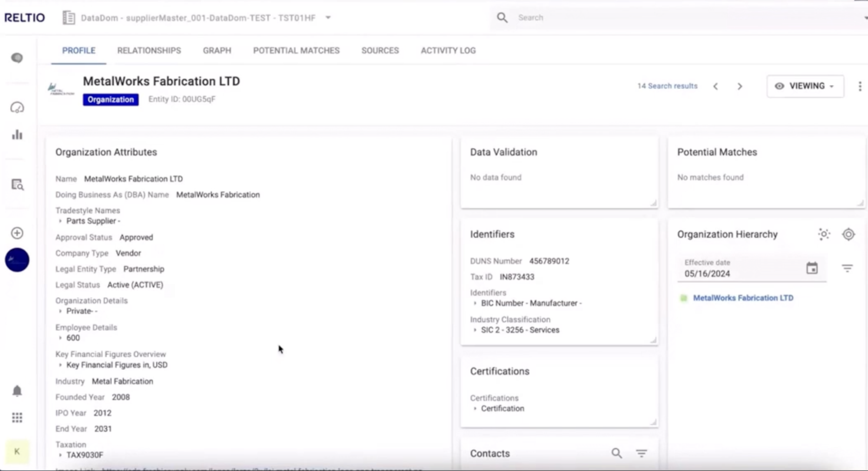Open the tenant selector dropdown arrow
Screen dimensions: 868x471
click(328, 18)
